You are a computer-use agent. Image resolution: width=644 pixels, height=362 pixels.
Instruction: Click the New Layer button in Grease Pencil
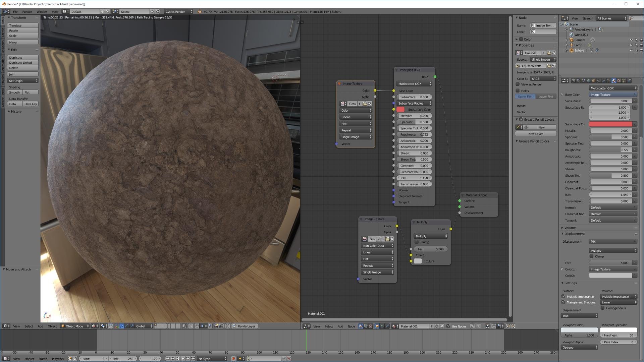pyautogui.click(x=535, y=133)
